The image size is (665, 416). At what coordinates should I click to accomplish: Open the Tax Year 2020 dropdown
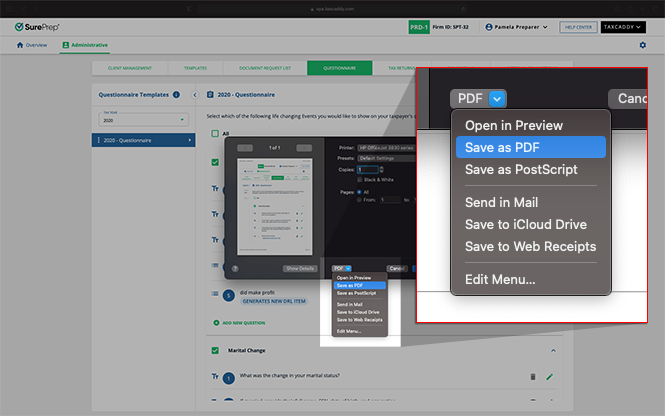point(144,120)
